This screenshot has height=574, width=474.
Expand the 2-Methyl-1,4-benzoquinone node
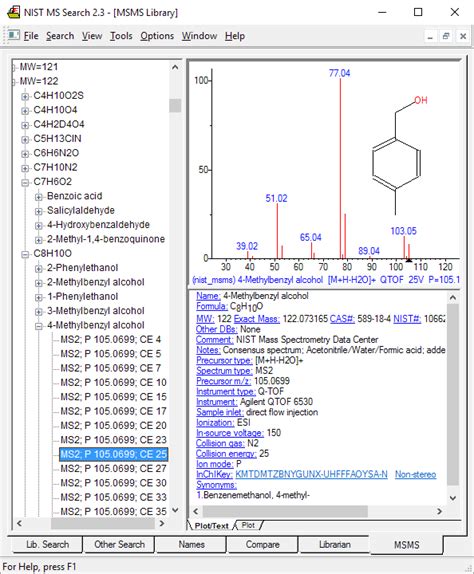[x=38, y=240]
